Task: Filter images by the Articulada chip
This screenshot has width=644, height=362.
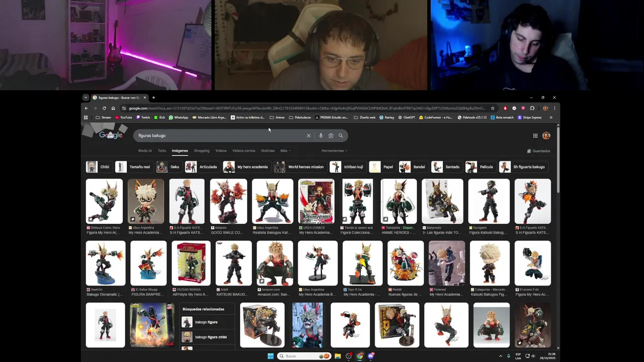Action: point(202,167)
